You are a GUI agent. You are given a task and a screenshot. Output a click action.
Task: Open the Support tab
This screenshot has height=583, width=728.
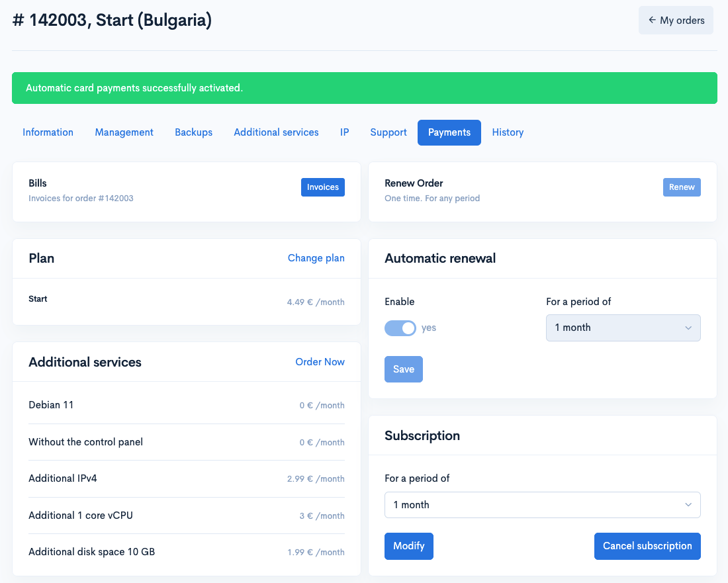pyautogui.click(x=388, y=132)
